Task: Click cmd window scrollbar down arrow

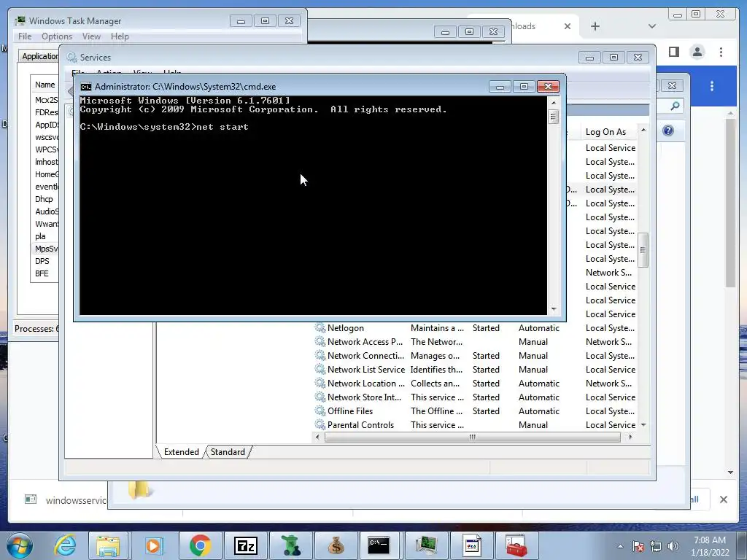Action: (553, 309)
